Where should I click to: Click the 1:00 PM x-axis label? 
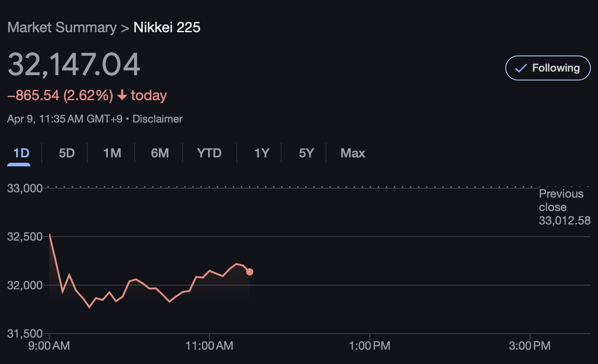click(370, 346)
